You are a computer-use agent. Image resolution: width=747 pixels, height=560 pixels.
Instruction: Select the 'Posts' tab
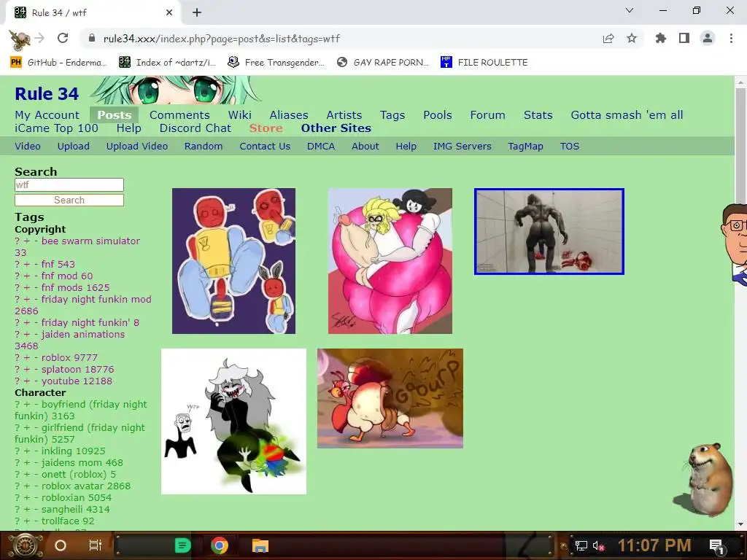click(x=115, y=115)
